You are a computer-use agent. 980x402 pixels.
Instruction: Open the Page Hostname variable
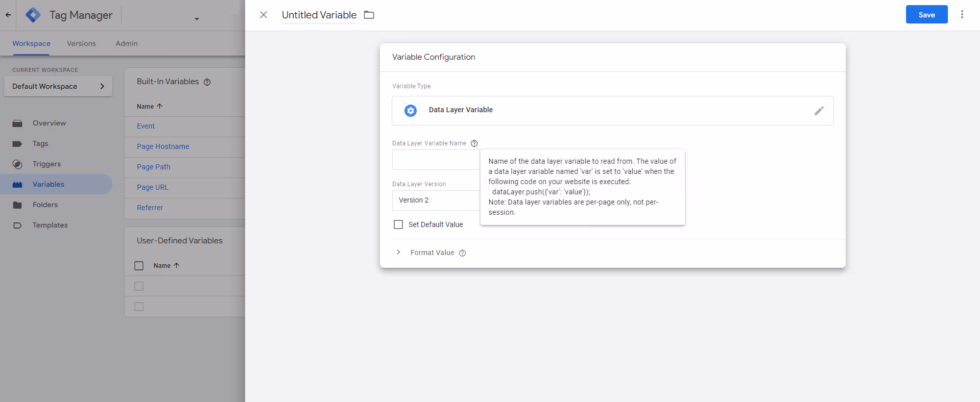tap(163, 146)
